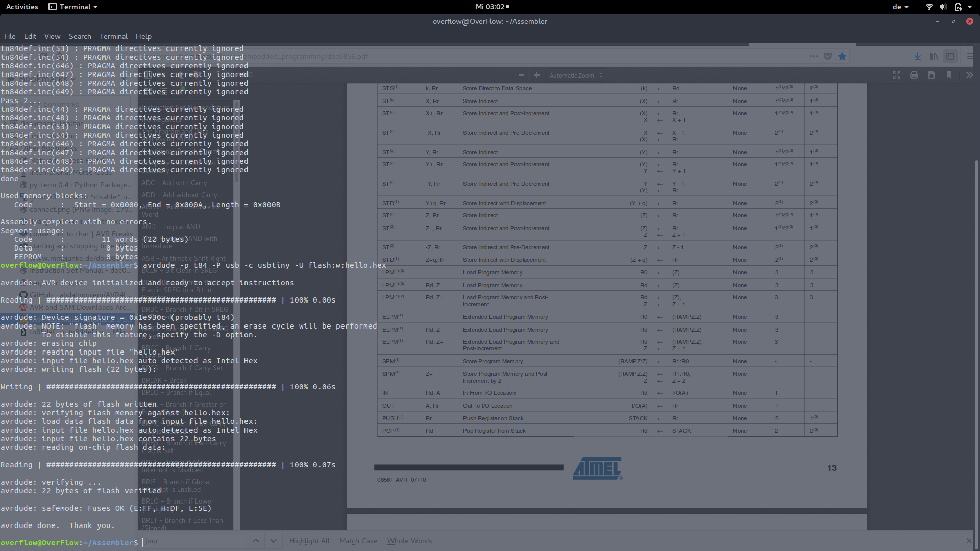
Task: Click the Activities button
Action: [22, 7]
